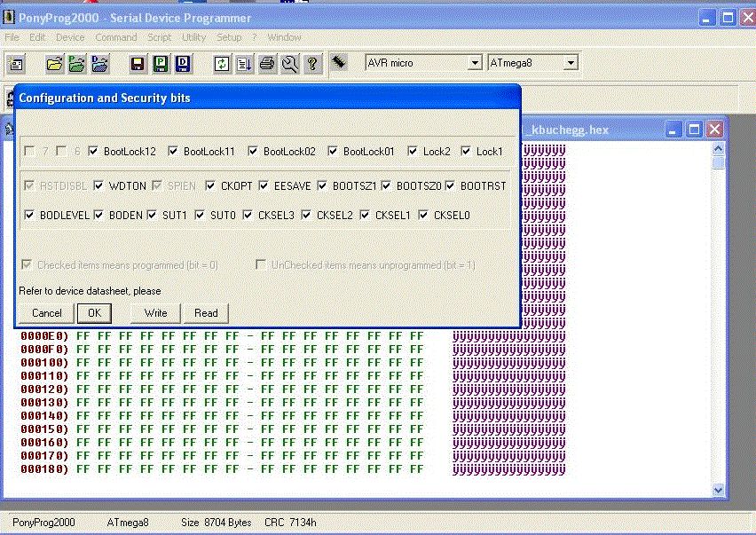Click the CRC 7134h status text
This screenshot has width=756, height=535.
click(290, 523)
